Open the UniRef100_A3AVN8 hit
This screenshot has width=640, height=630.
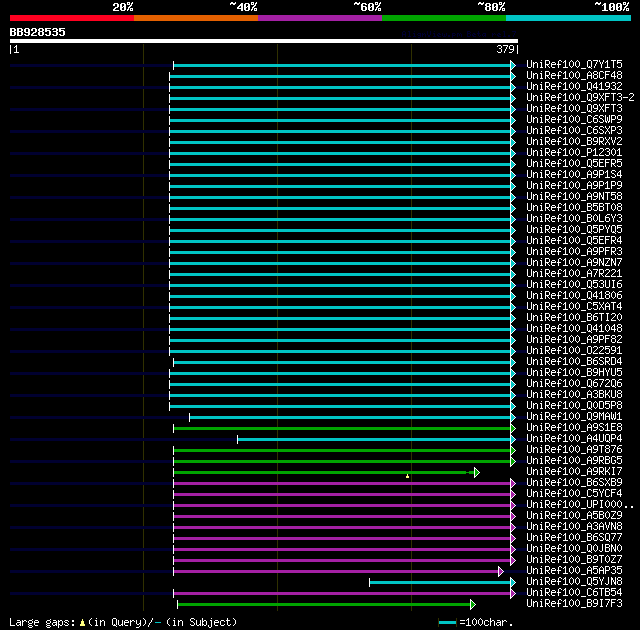(x=574, y=527)
